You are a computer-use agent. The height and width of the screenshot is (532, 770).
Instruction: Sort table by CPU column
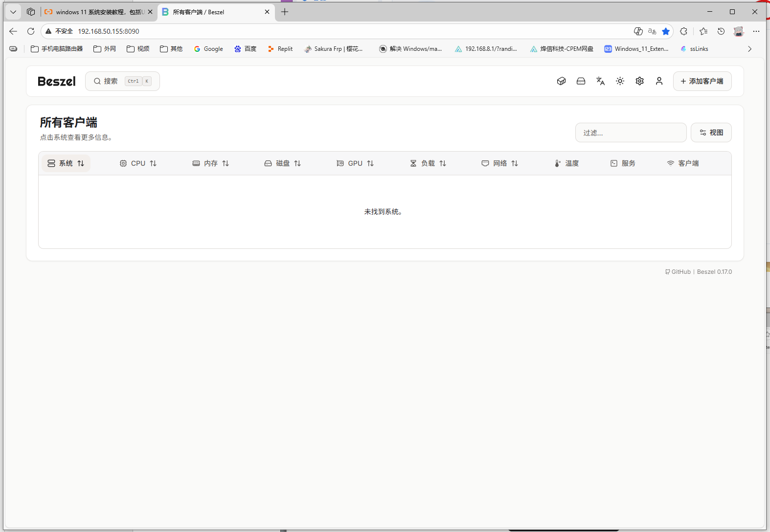click(x=138, y=163)
